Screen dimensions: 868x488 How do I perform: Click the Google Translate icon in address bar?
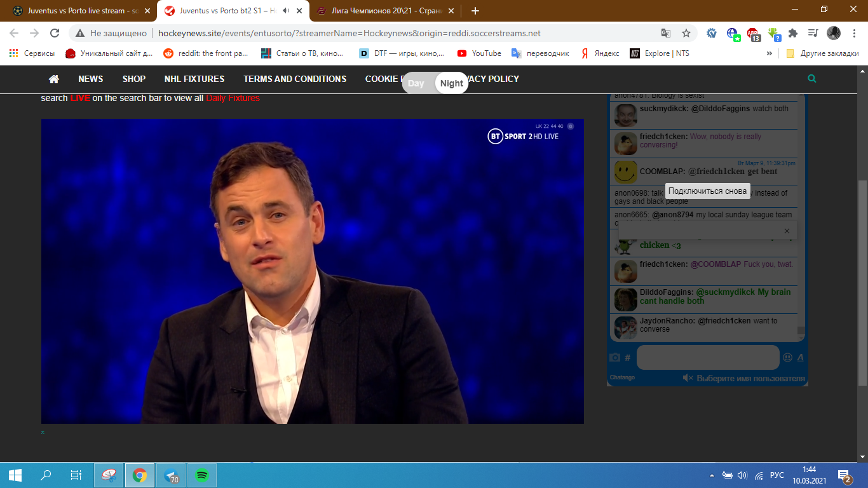(x=666, y=33)
